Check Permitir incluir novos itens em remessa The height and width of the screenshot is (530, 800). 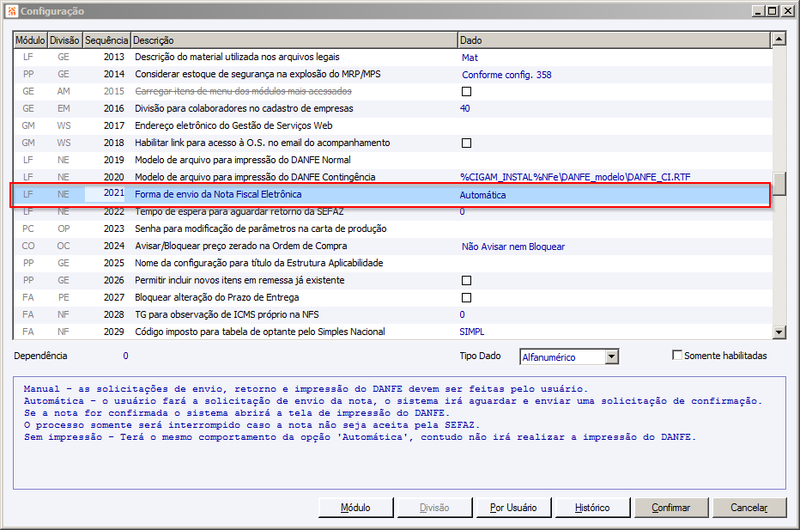[466, 280]
